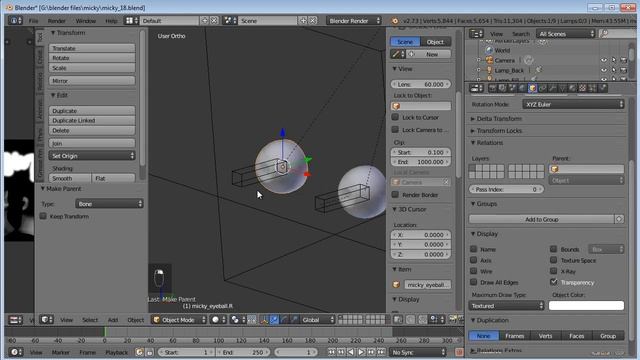
Task: Click the Mirror button
Action: [x=92, y=81]
